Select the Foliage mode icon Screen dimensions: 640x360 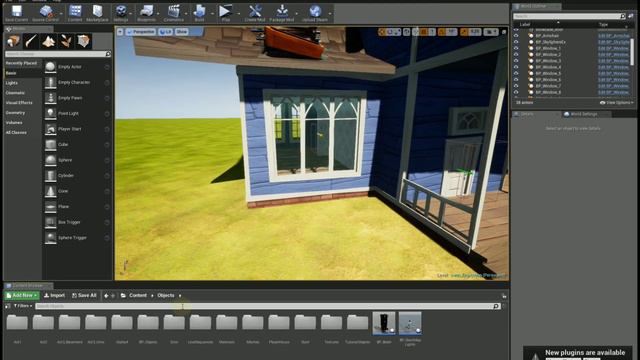point(66,41)
